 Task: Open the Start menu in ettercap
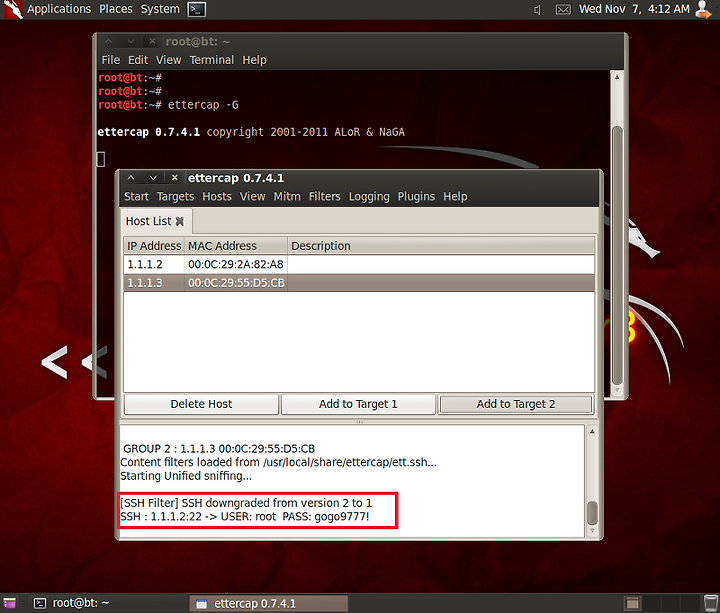pyautogui.click(x=136, y=197)
